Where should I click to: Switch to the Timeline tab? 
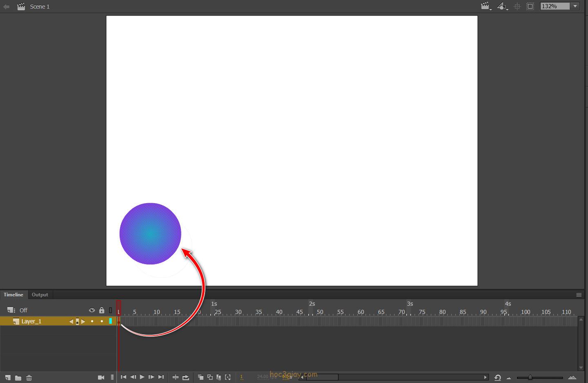[x=13, y=295]
